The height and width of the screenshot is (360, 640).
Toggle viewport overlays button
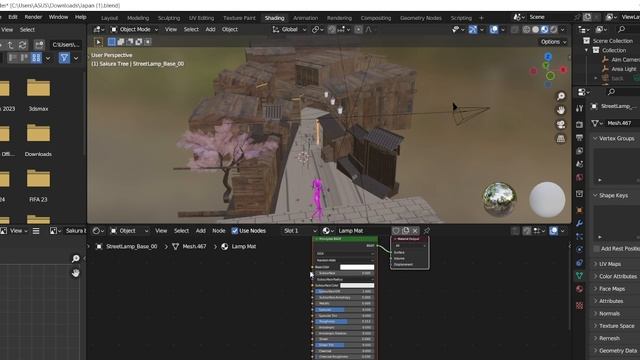point(493,29)
